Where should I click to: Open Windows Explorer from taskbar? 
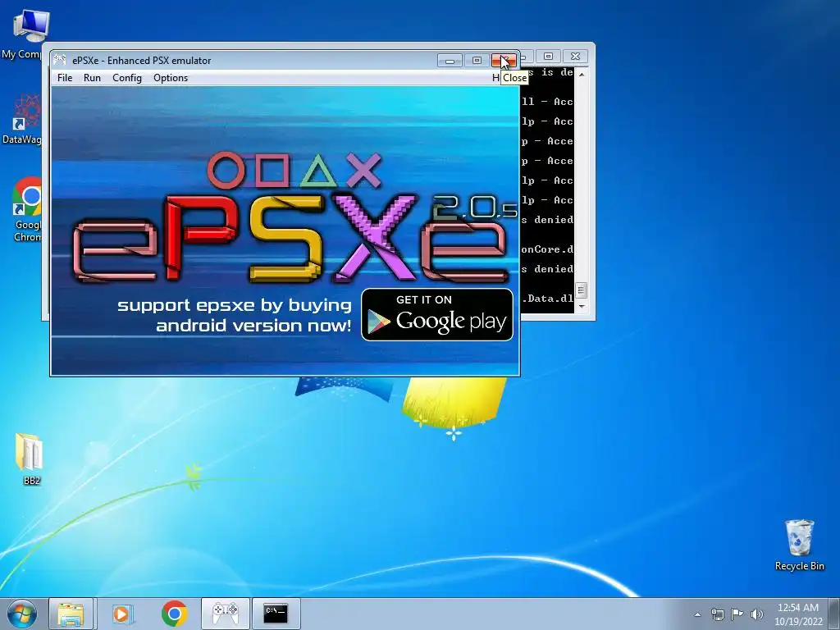pos(71,614)
